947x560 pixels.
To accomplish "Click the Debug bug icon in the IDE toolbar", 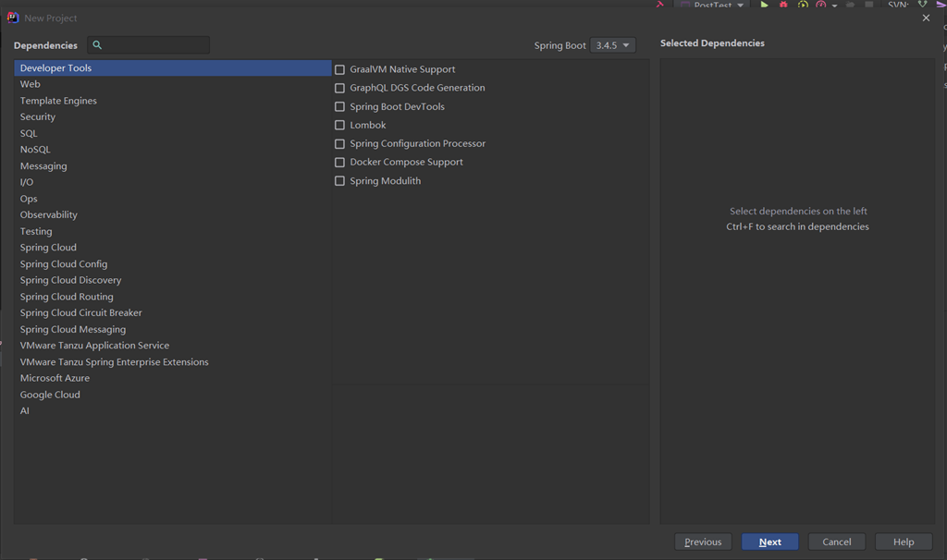I will [x=783, y=5].
